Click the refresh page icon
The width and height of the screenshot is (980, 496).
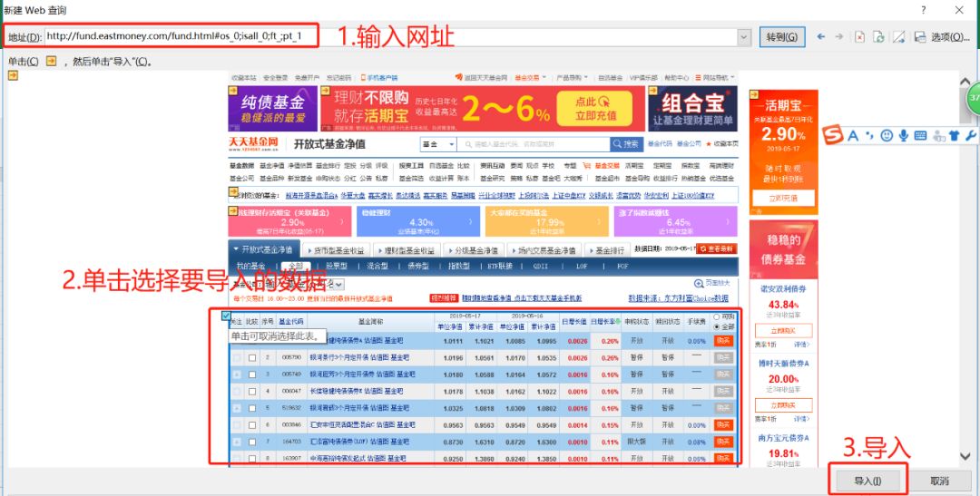[x=878, y=37]
